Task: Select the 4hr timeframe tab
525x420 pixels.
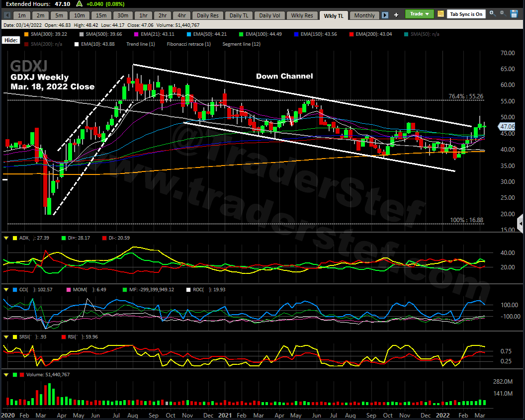Action: pos(181,15)
